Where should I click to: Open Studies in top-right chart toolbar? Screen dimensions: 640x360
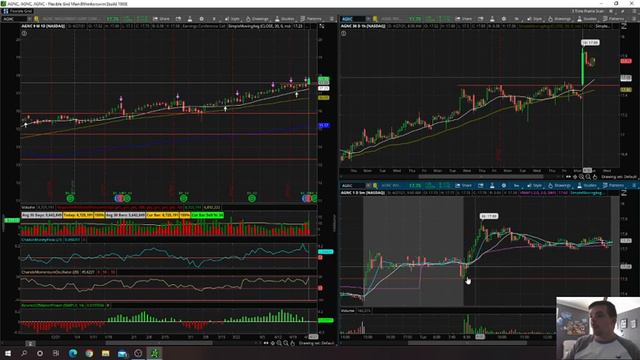pos(587,19)
